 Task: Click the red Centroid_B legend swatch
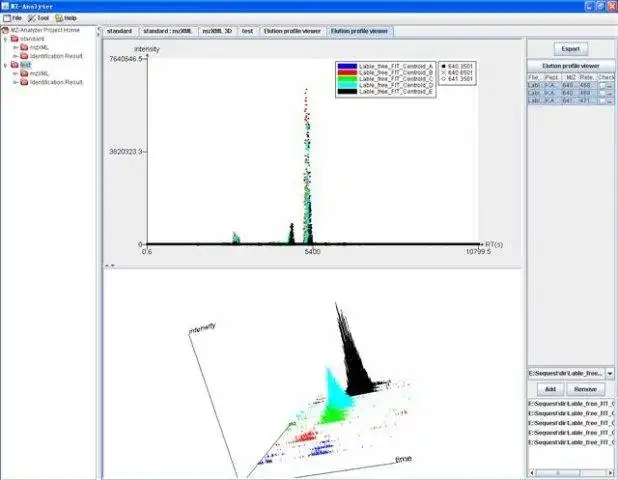[x=347, y=73]
